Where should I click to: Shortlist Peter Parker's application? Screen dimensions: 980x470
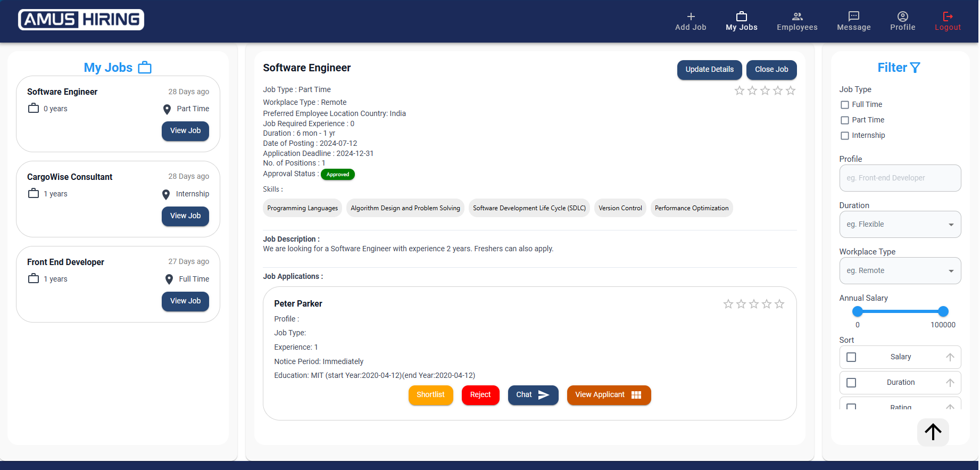(x=431, y=395)
